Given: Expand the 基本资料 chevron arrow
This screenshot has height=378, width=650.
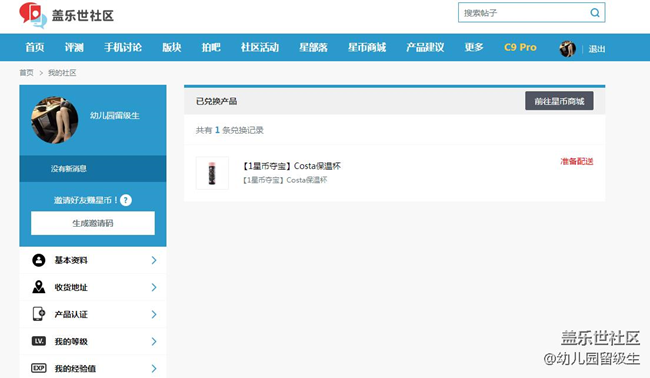Looking at the screenshot, I should [154, 260].
